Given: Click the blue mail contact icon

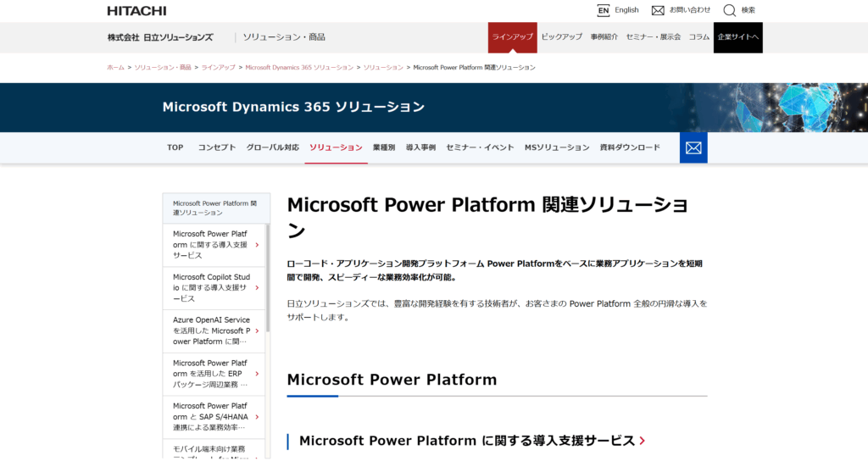Looking at the screenshot, I should pos(693,147).
